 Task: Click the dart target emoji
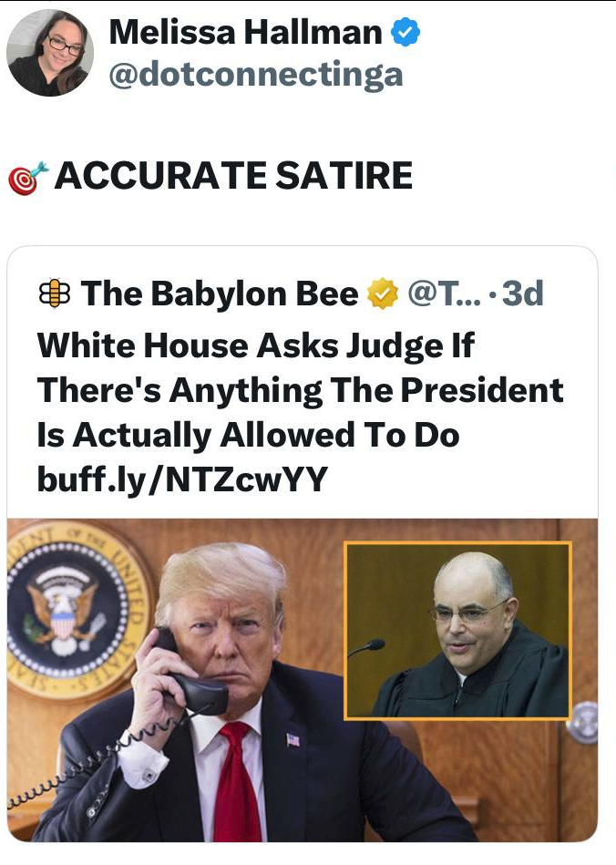click(28, 178)
